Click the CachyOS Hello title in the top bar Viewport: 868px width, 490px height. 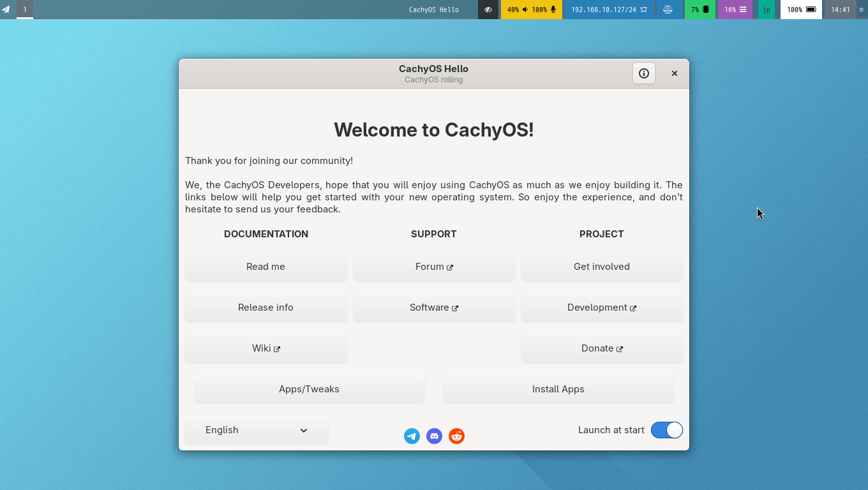434,10
